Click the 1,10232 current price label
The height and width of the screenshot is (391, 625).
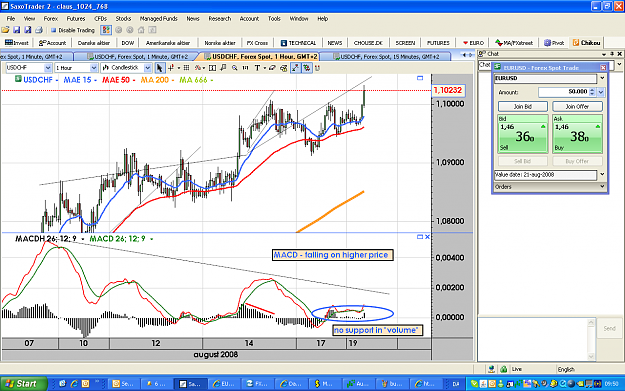(x=448, y=90)
